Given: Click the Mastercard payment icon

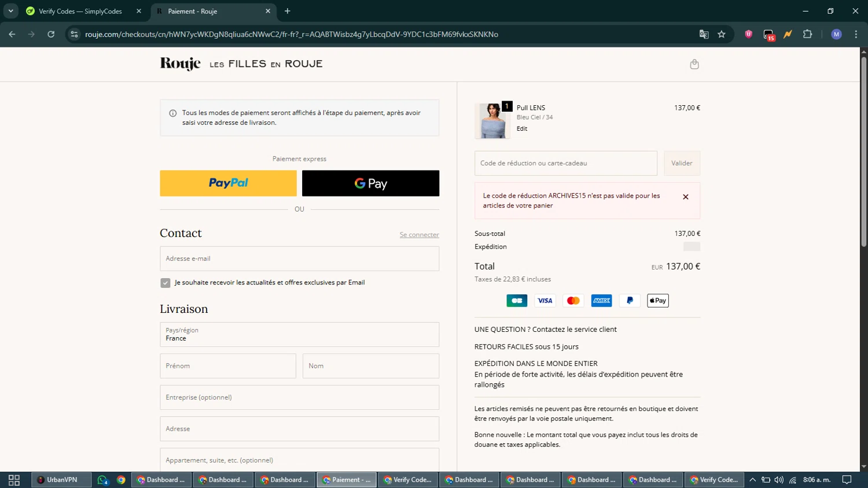Looking at the screenshot, I should tap(573, 301).
